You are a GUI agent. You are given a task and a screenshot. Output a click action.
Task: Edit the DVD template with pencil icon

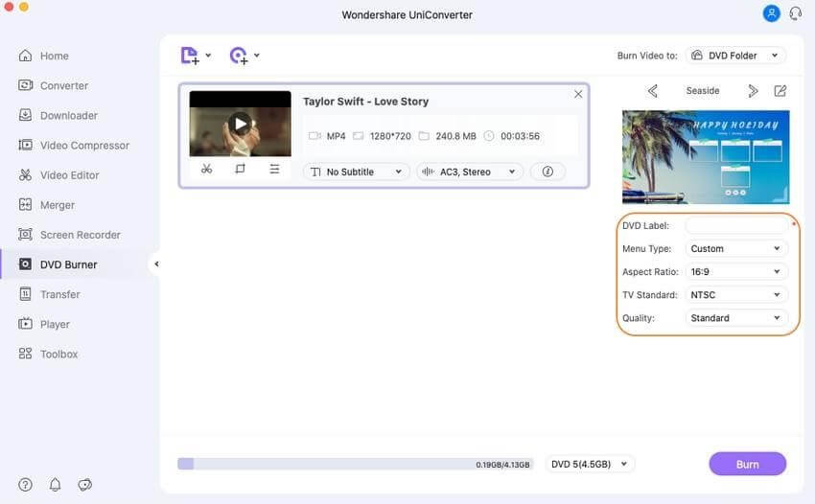[x=780, y=91]
